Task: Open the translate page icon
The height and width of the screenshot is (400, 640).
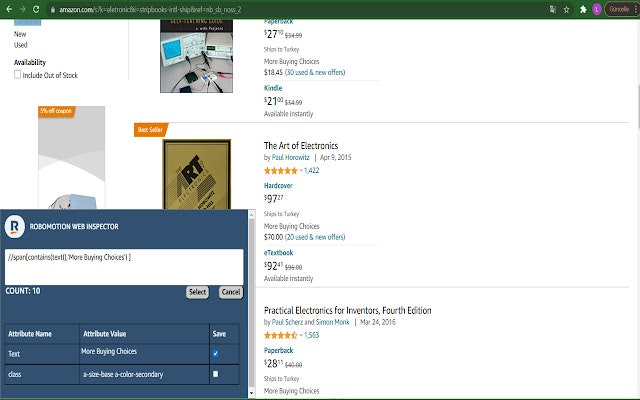Action: click(x=553, y=9)
